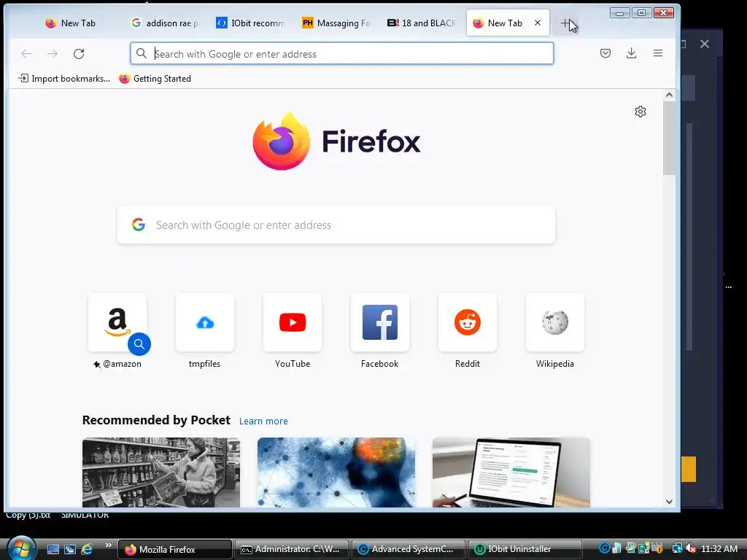Open the Downloads panel
747x560 pixels.
click(x=632, y=53)
